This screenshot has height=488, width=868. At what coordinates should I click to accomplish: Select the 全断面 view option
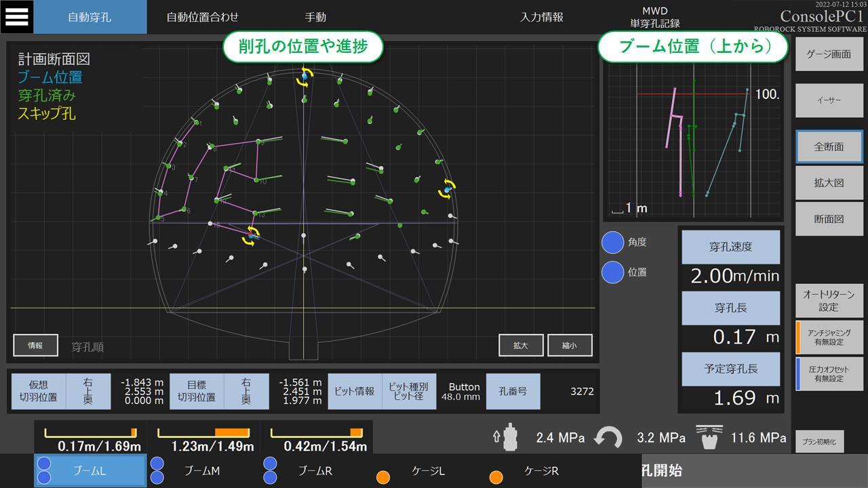pos(829,146)
